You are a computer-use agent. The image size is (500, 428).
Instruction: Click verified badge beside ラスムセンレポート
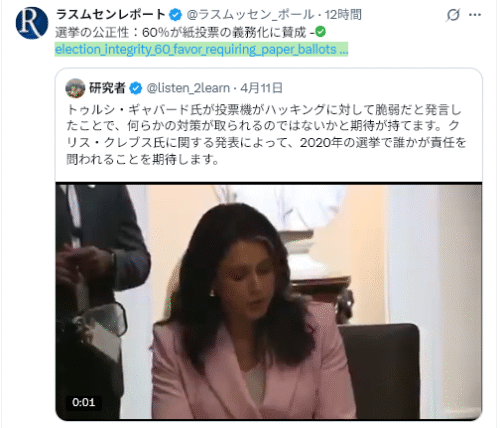coord(175,15)
